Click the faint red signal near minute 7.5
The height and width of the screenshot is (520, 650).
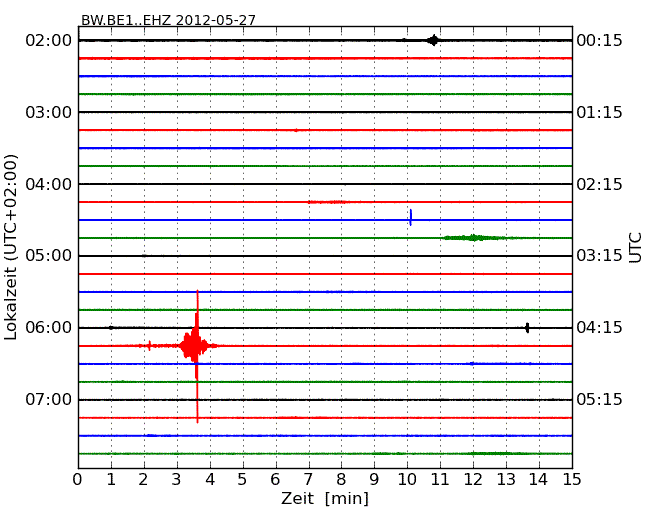click(x=328, y=202)
